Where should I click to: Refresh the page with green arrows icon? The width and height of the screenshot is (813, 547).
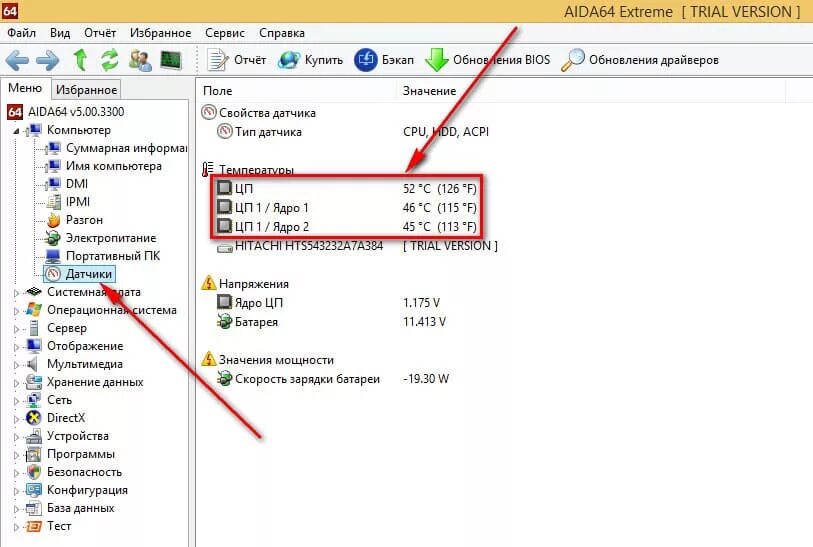coord(109,60)
